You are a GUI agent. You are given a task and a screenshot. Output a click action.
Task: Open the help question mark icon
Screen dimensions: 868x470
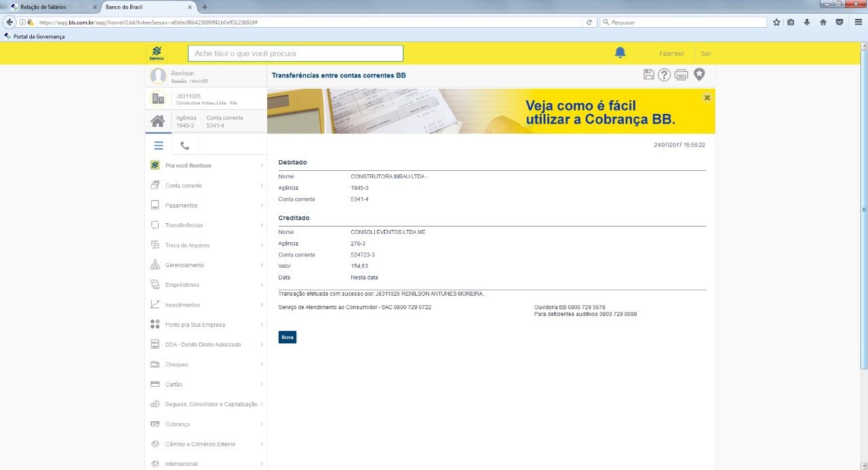[x=665, y=75]
